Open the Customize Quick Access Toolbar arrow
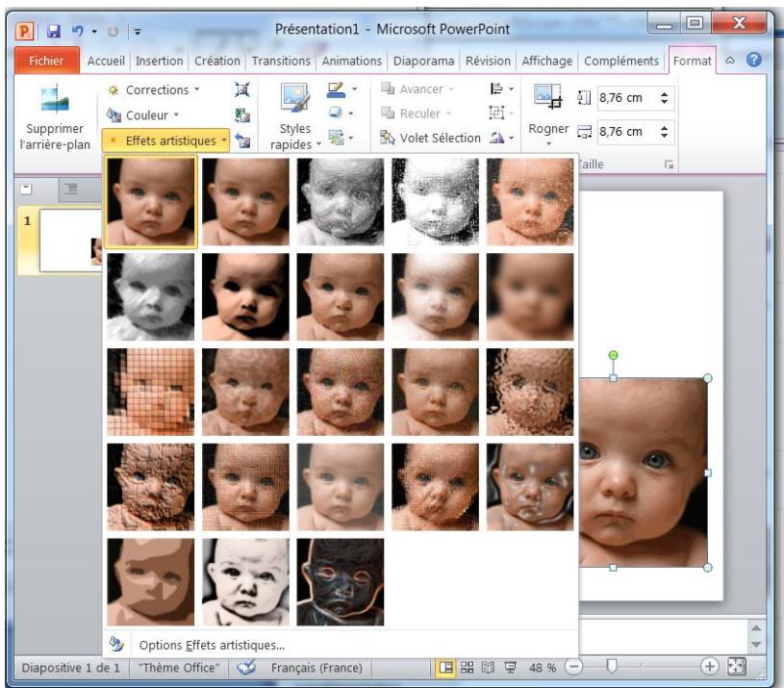Viewport: 784px width, 688px height. pyautogui.click(x=137, y=32)
